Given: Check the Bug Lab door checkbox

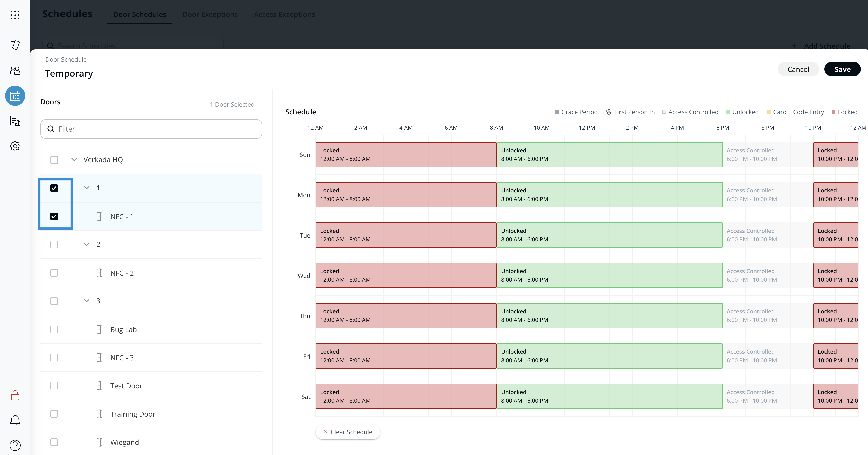Looking at the screenshot, I should pyautogui.click(x=54, y=329).
